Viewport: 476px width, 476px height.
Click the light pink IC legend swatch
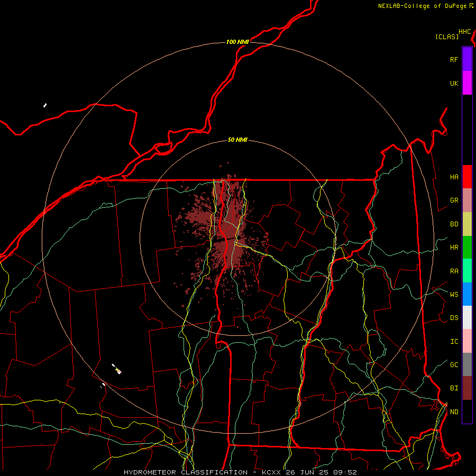(467, 341)
